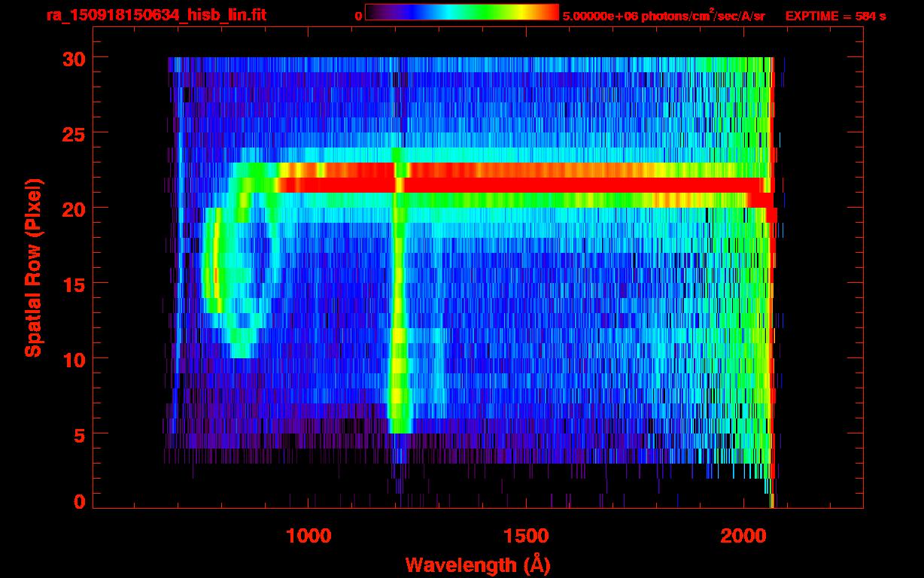The width and height of the screenshot is (924, 578).
Task: Click the EXPTIME = 584 s label
Action: click(x=835, y=16)
